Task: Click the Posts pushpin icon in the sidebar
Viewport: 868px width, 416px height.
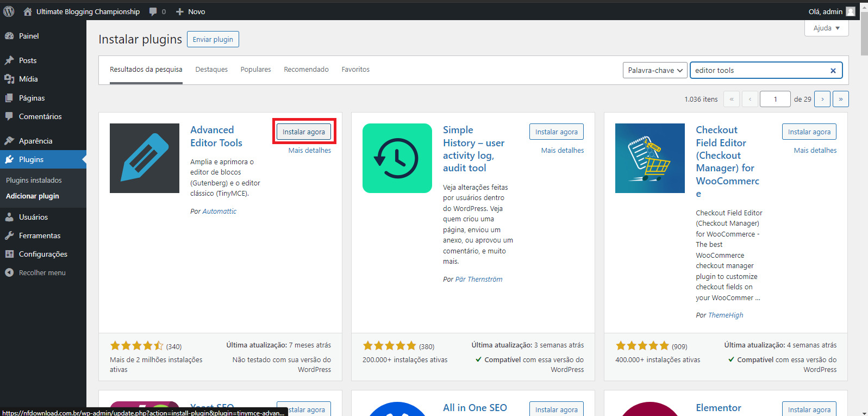Action: click(9, 60)
